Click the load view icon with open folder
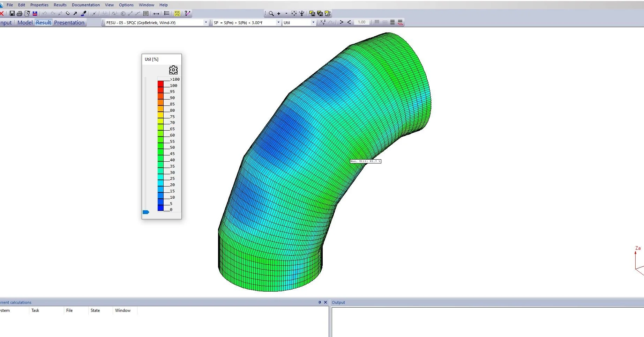 tap(328, 14)
